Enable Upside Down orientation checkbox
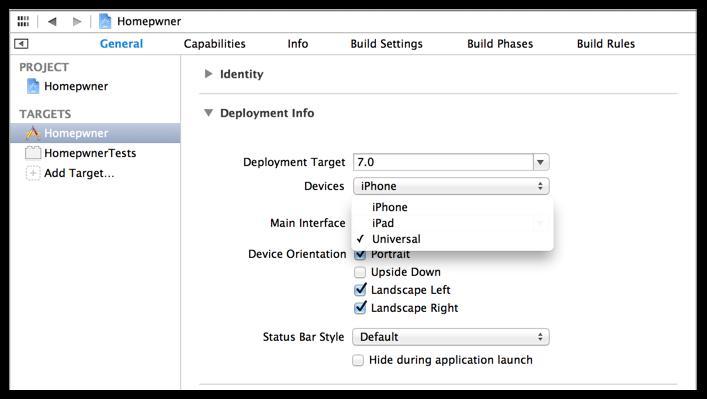707x399 pixels. (x=360, y=272)
